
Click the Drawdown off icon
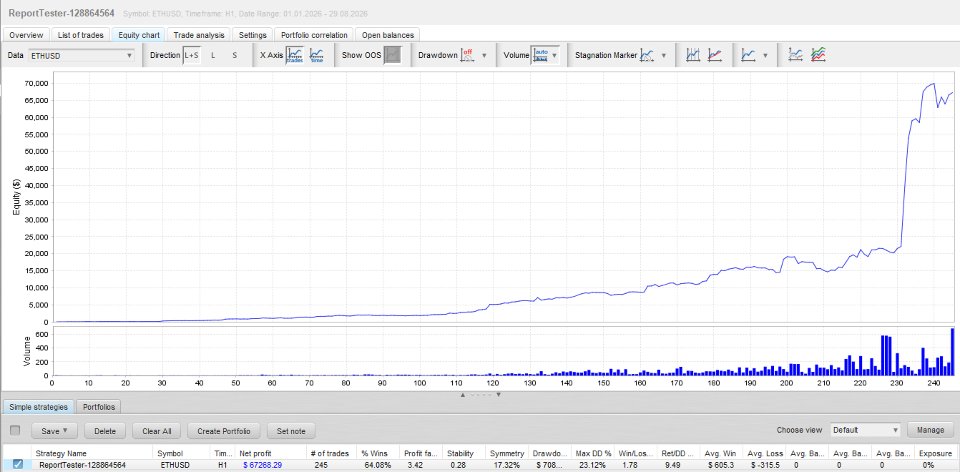(468, 55)
